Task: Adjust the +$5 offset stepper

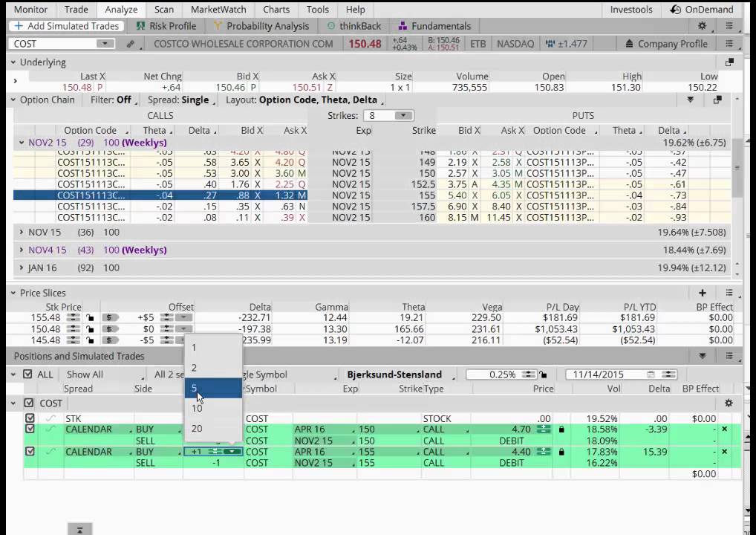Action: [x=166, y=317]
